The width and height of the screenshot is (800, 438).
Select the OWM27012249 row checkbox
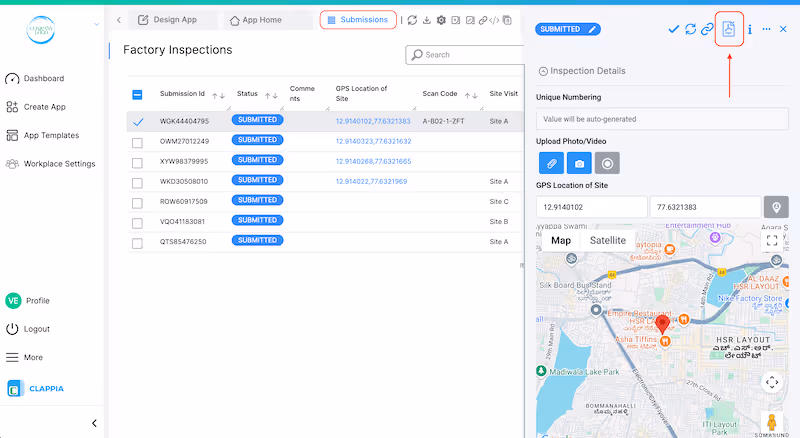137,142
